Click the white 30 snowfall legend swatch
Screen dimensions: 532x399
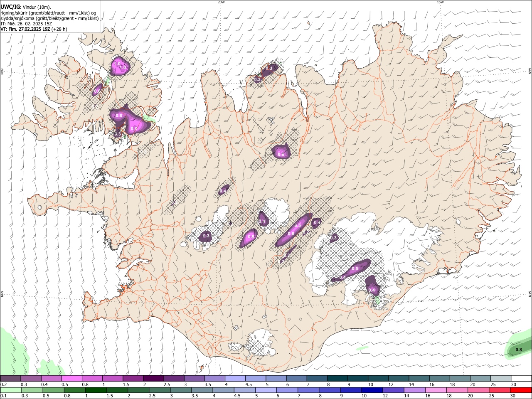521,378
